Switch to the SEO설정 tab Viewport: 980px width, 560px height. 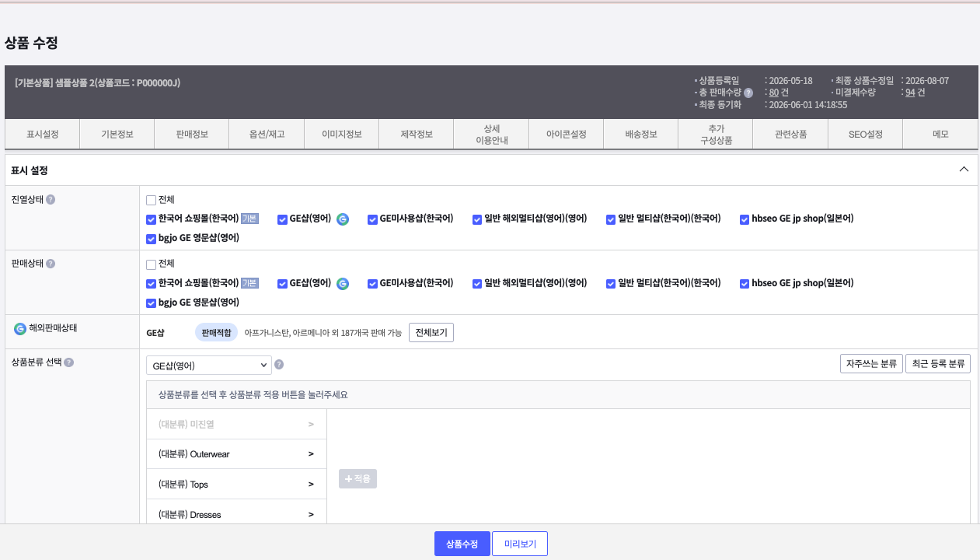(x=866, y=134)
